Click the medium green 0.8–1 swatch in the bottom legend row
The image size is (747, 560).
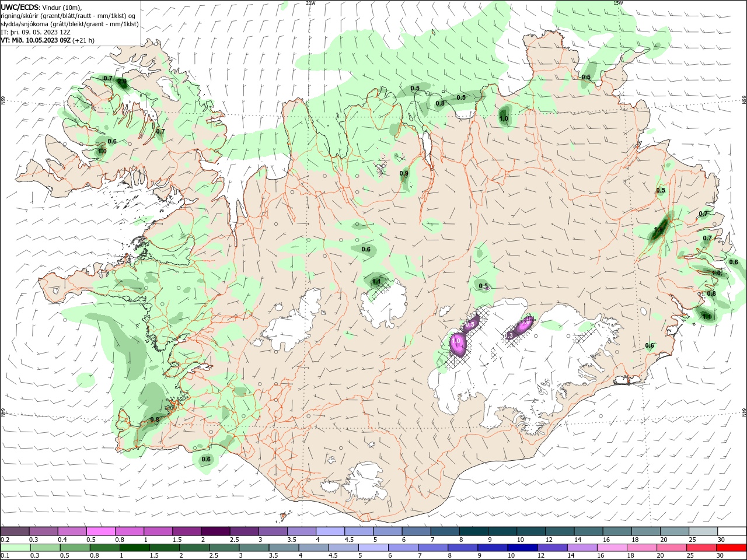[x=105, y=547]
